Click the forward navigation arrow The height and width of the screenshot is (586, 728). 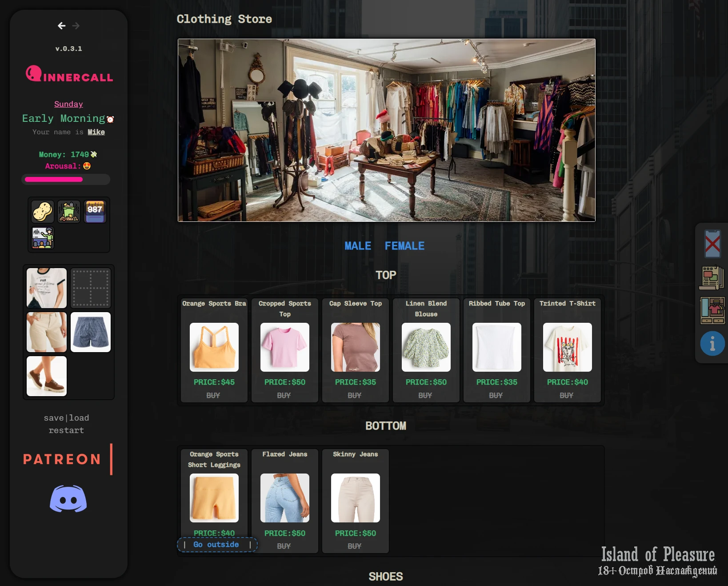click(76, 26)
